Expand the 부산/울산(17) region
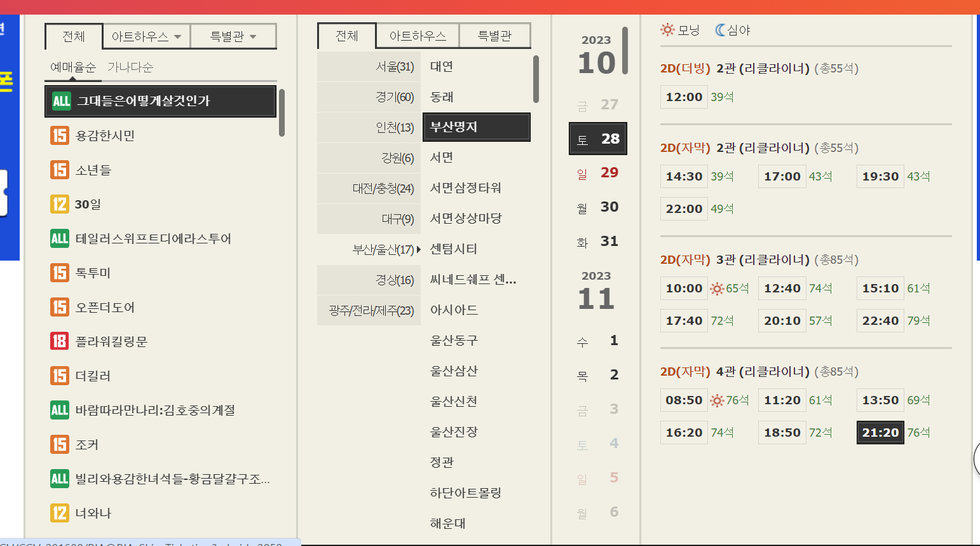Viewport: 980px width, 546px height. point(369,249)
